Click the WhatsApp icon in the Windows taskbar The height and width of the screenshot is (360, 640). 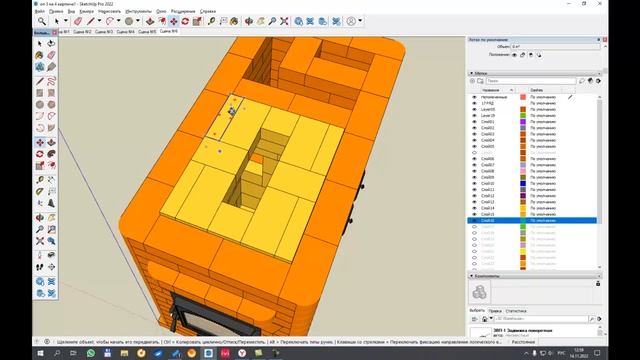click(x=91, y=353)
